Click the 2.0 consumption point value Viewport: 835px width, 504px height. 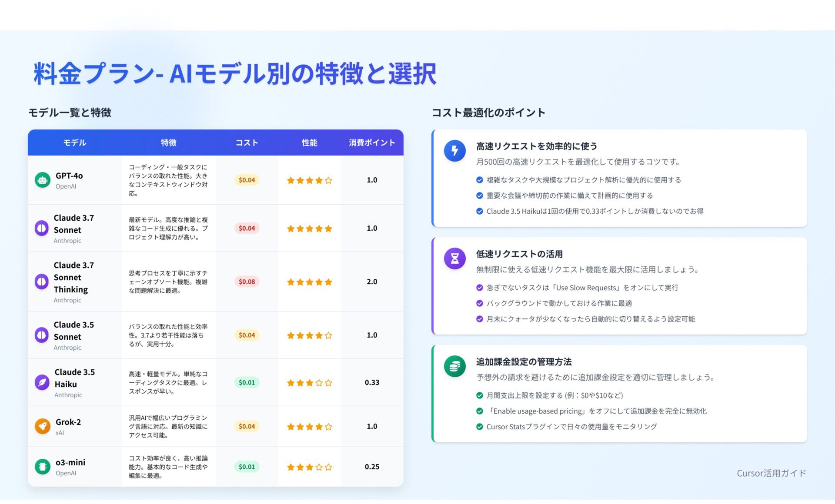pyautogui.click(x=372, y=282)
